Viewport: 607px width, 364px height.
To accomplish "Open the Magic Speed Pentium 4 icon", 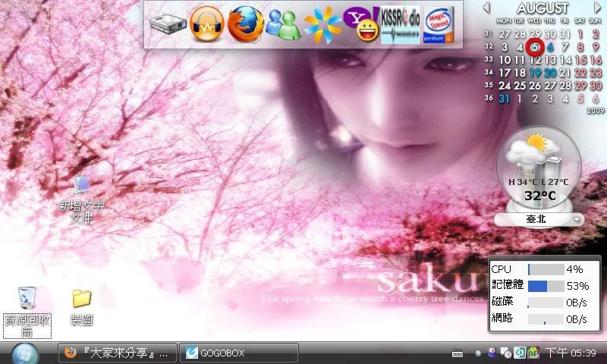I will (439, 25).
